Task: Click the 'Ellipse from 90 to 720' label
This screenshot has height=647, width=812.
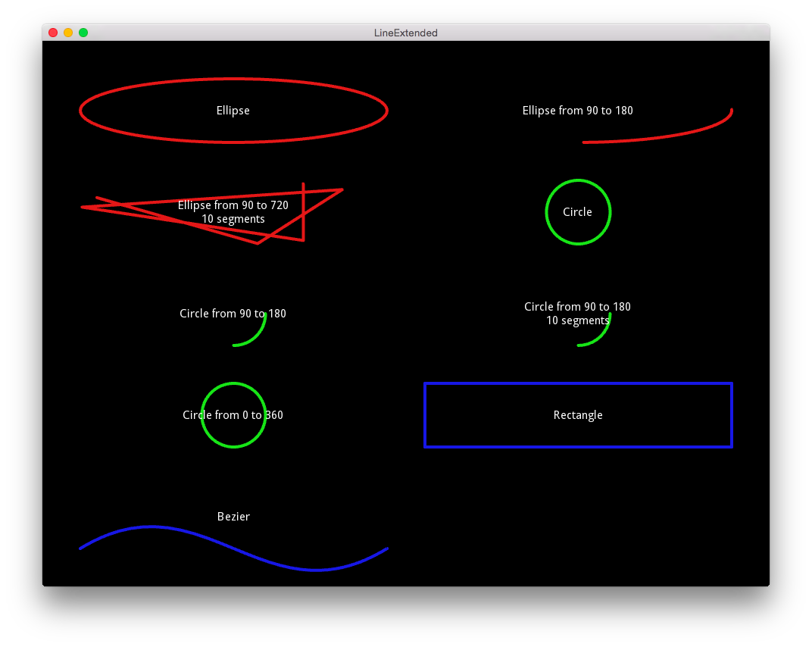Action: coord(233,205)
